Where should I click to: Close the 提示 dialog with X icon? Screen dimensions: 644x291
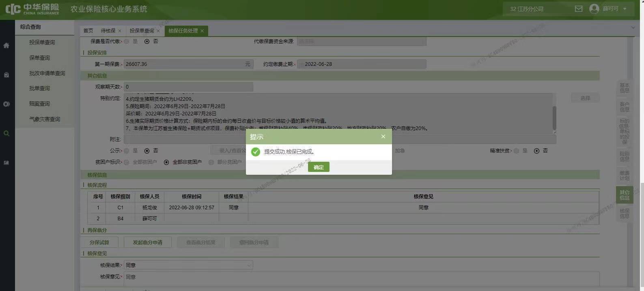pyautogui.click(x=383, y=137)
